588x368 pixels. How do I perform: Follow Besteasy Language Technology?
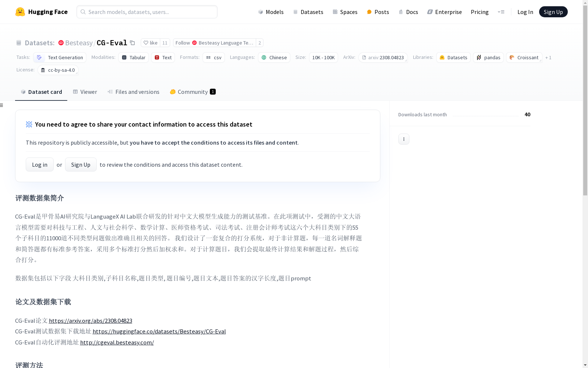point(215,43)
